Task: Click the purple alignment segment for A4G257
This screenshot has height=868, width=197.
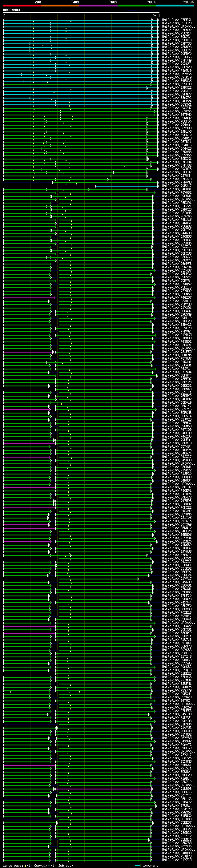Action: (29, 298)
